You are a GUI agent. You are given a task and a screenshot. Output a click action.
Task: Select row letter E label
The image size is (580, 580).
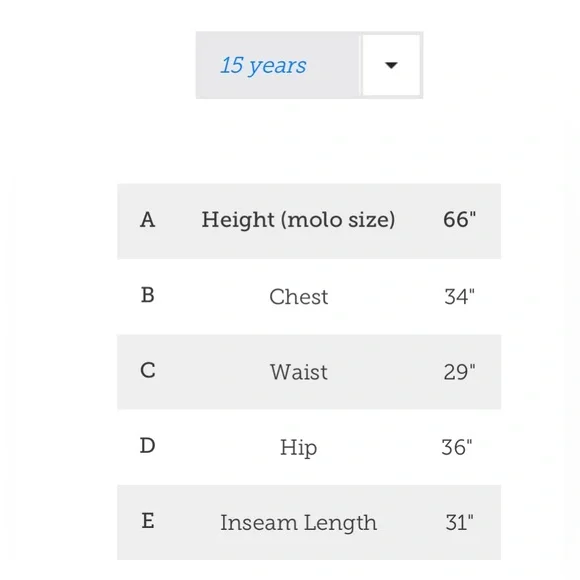[148, 521]
